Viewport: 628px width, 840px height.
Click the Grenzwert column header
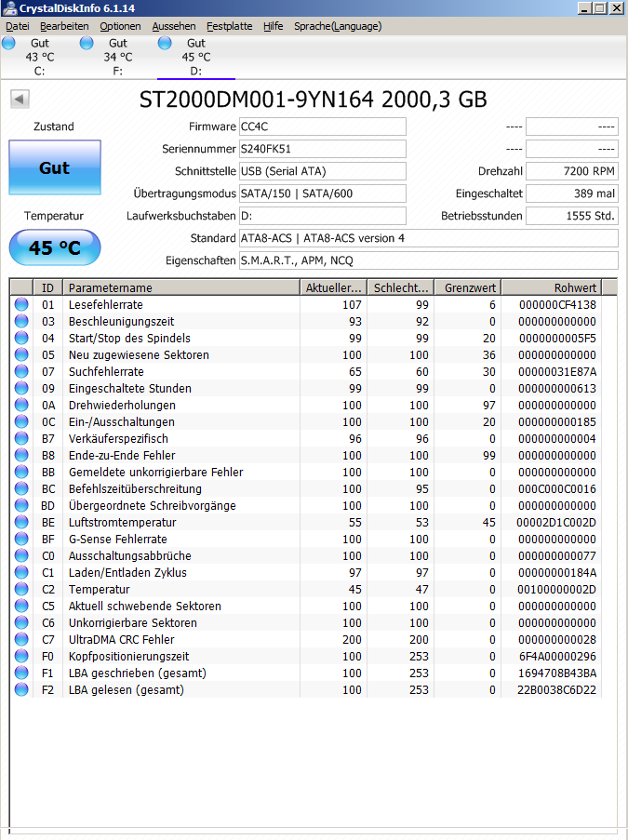point(468,287)
